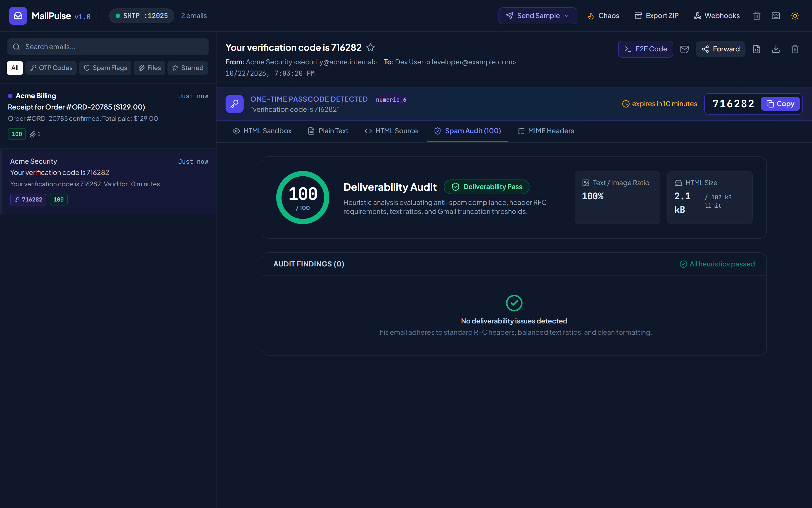The height and width of the screenshot is (508, 812).
Task: Star the verification code email
Action: point(370,48)
